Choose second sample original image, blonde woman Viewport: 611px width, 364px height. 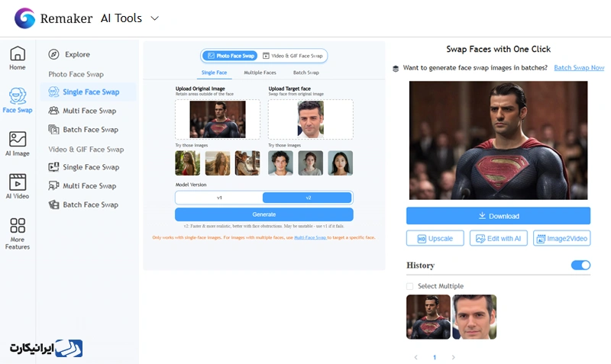tap(218, 163)
